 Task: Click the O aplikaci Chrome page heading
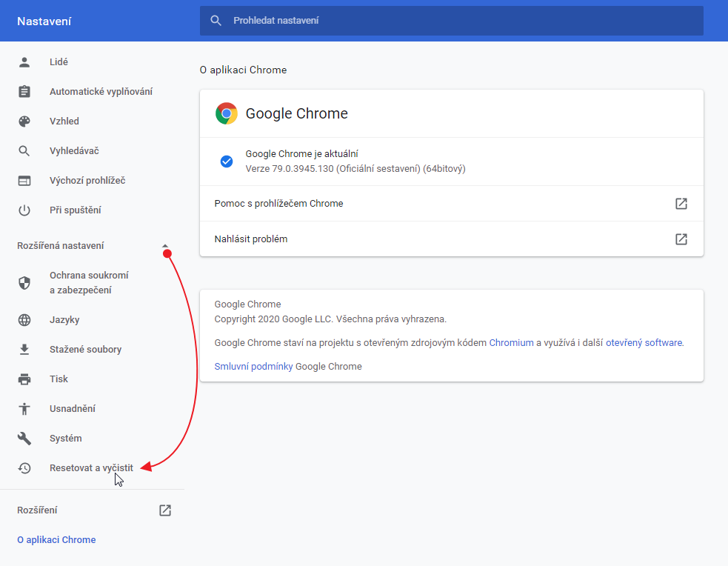(x=244, y=70)
